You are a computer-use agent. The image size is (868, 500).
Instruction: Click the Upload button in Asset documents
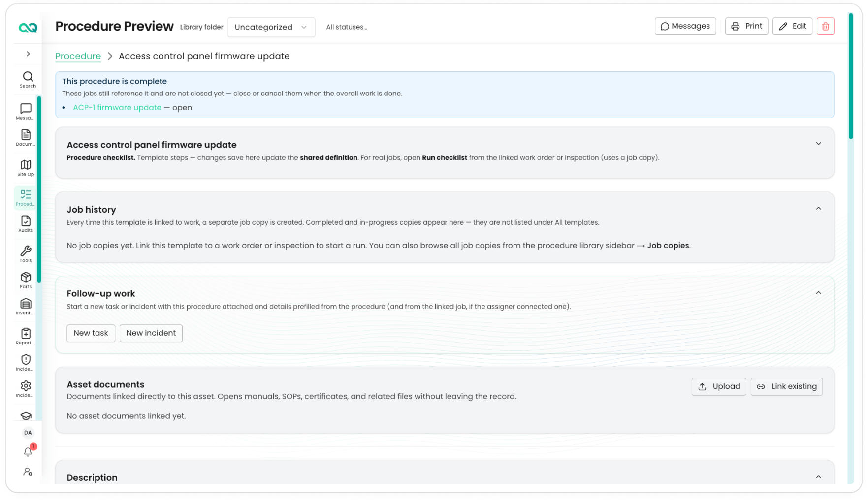(719, 387)
